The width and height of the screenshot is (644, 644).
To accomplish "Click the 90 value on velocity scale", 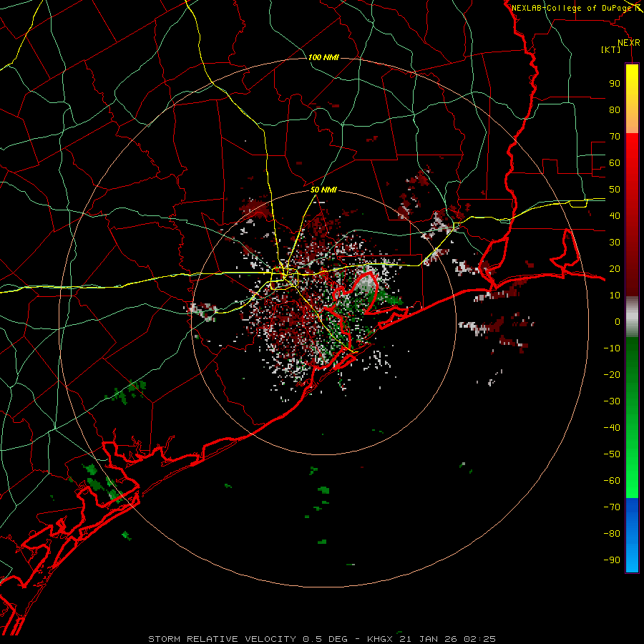I will point(615,84).
